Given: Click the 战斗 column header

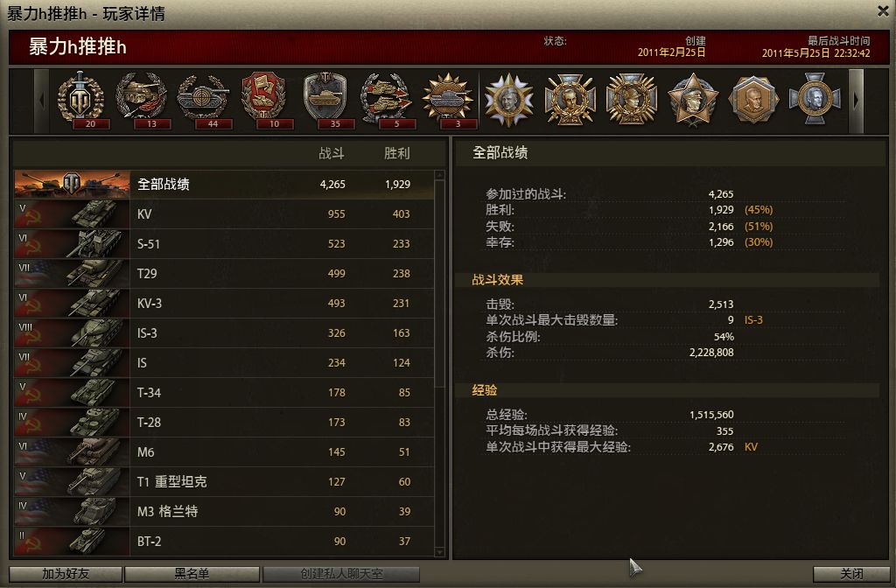Looking at the screenshot, I should coord(332,153).
